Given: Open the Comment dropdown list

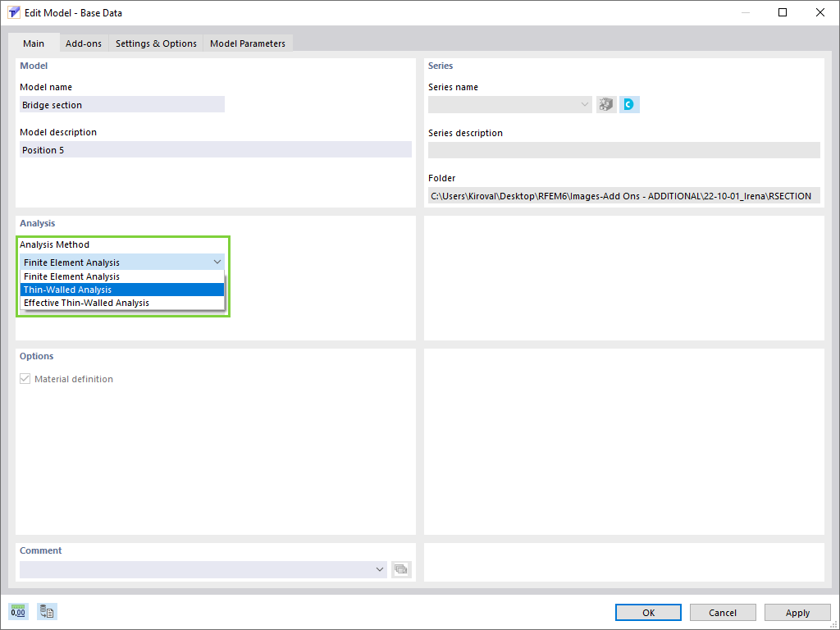Looking at the screenshot, I should tap(379, 568).
